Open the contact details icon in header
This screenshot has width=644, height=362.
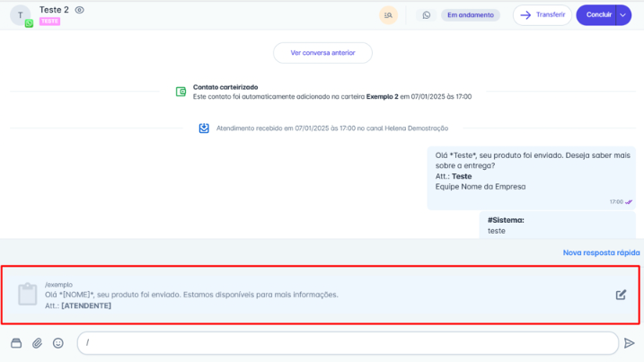[x=388, y=15]
